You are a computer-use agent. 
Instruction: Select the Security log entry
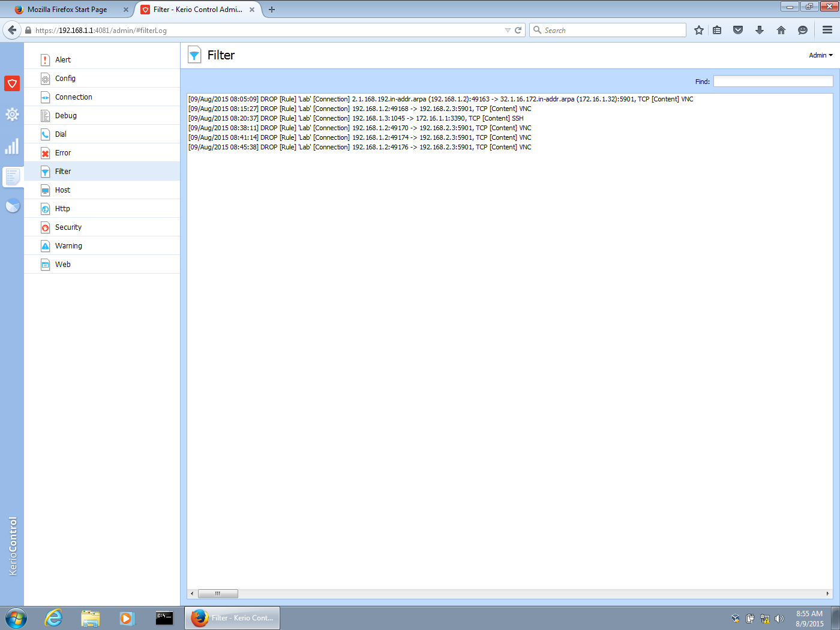coord(102,227)
